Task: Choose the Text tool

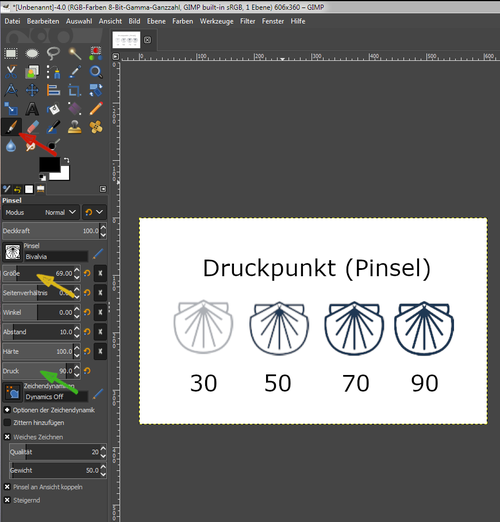Action: tap(32, 109)
